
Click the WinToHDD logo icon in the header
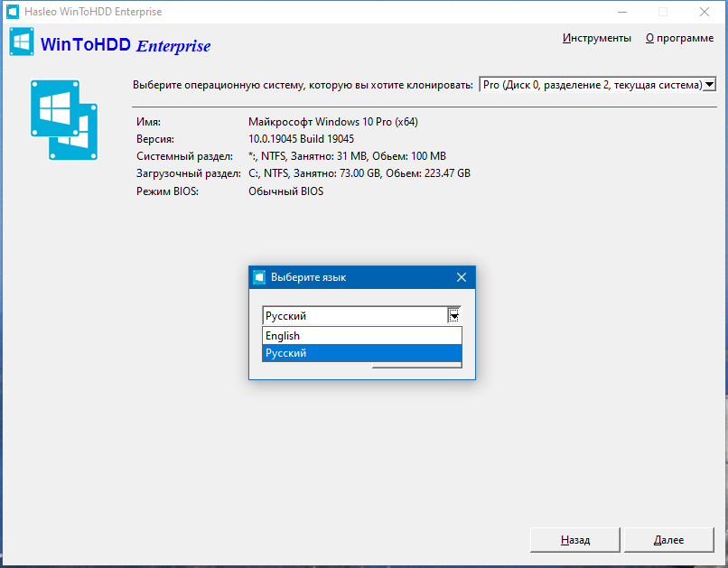21,42
